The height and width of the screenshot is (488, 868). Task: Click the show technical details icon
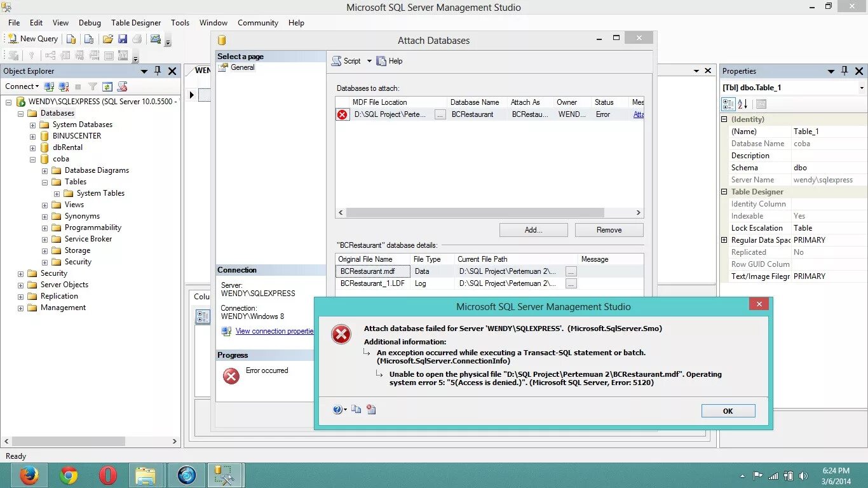tap(371, 410)
